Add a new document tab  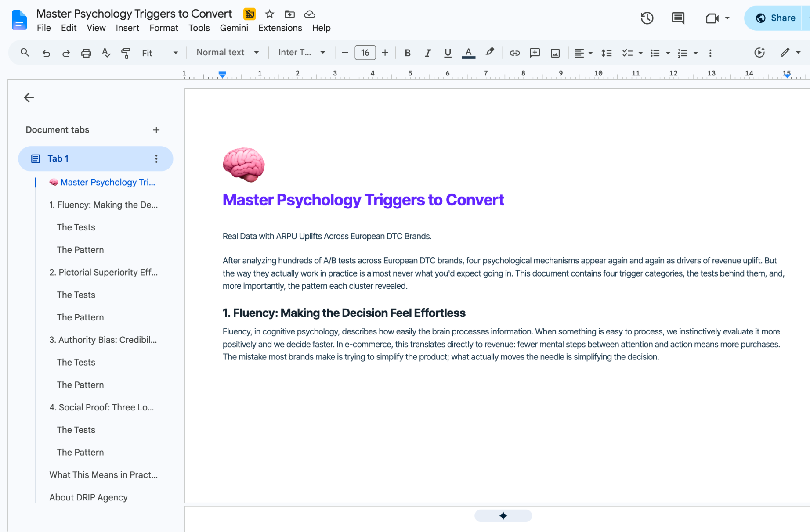pyautogui.click(x=156, y=130)
